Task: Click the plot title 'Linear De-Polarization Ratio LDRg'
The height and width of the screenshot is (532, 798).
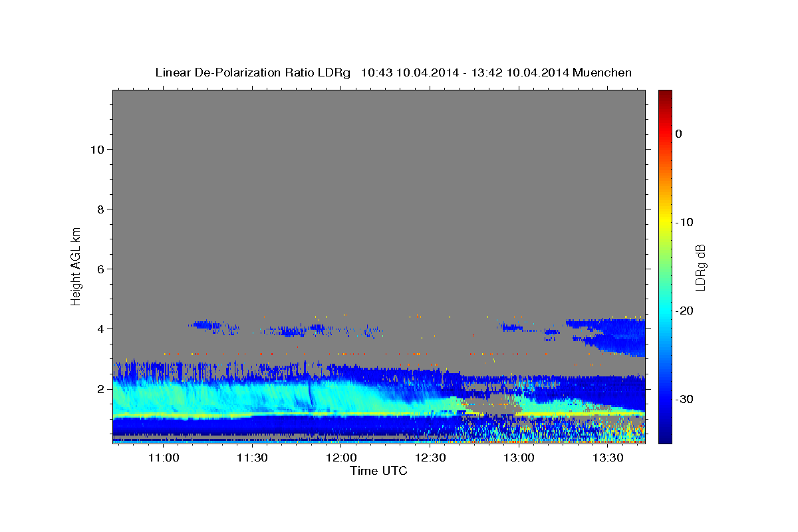Action: pyautogui.click(x=253, y=72)
